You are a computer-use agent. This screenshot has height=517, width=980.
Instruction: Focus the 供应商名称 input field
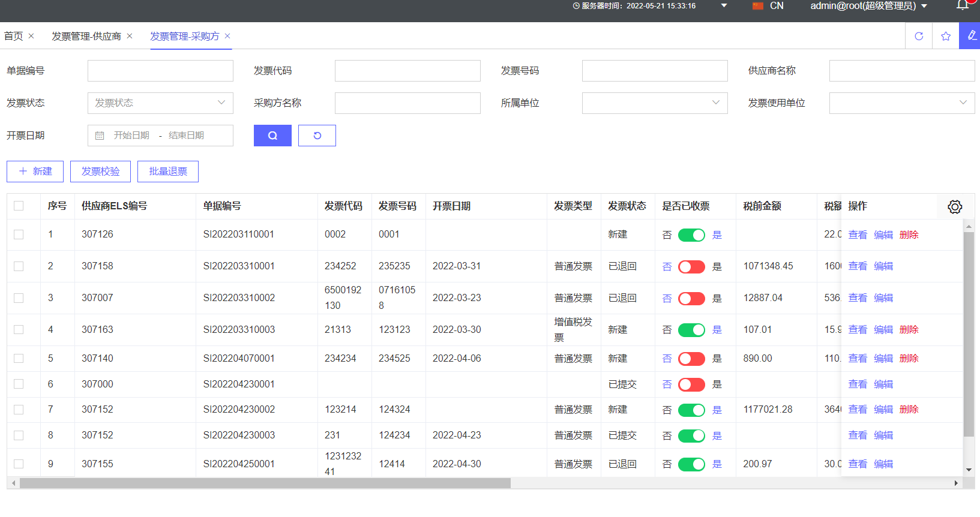(x=902, y=71)
